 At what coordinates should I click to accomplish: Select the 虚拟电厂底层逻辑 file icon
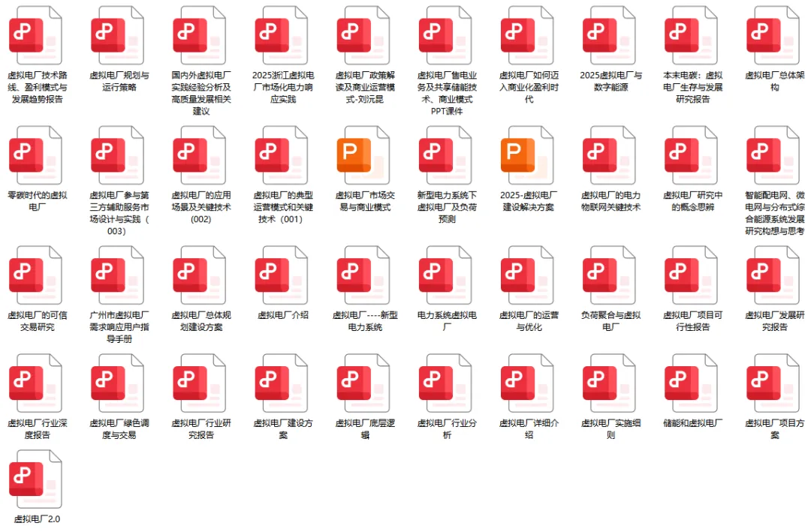[363, 383]
